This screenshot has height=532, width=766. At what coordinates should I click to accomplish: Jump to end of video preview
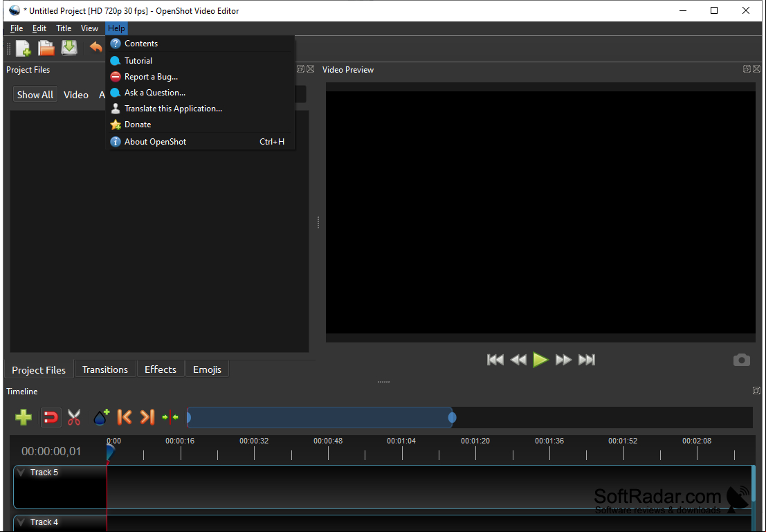tap(587, 360)
